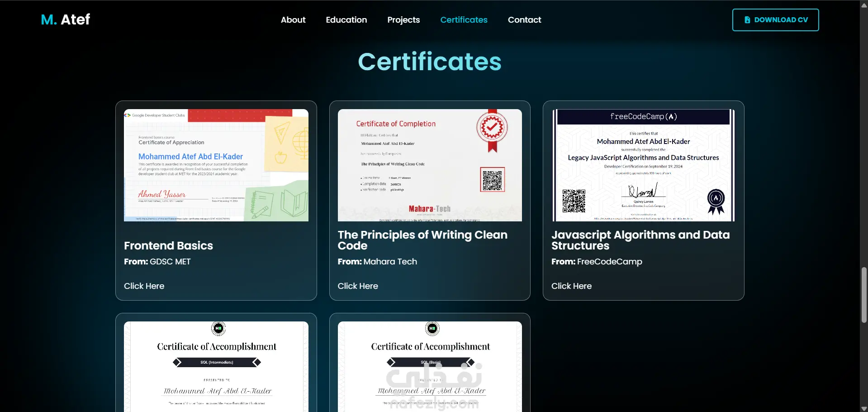Viewport: 868px width, 412px height.
Task: Click 'Javascript Algorithms and Data Structures' title
Action: (x=640, y=240)
